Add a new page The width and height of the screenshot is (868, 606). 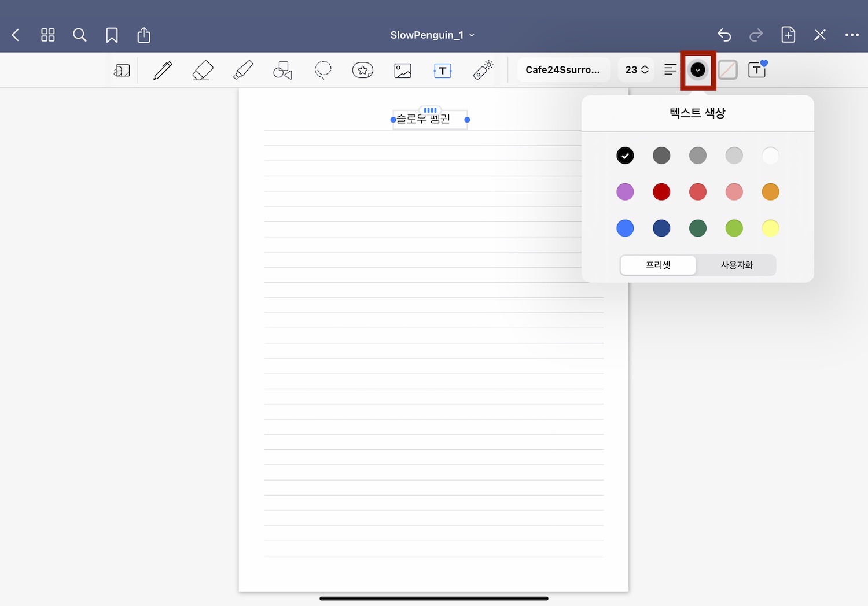pyautogui.click(x=788, y=35)
